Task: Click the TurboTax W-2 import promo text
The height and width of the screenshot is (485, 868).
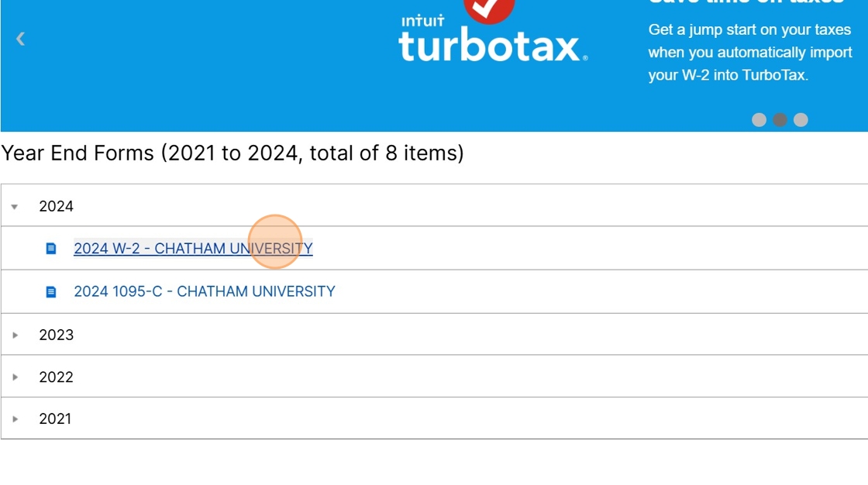Action: coord(750,52)
